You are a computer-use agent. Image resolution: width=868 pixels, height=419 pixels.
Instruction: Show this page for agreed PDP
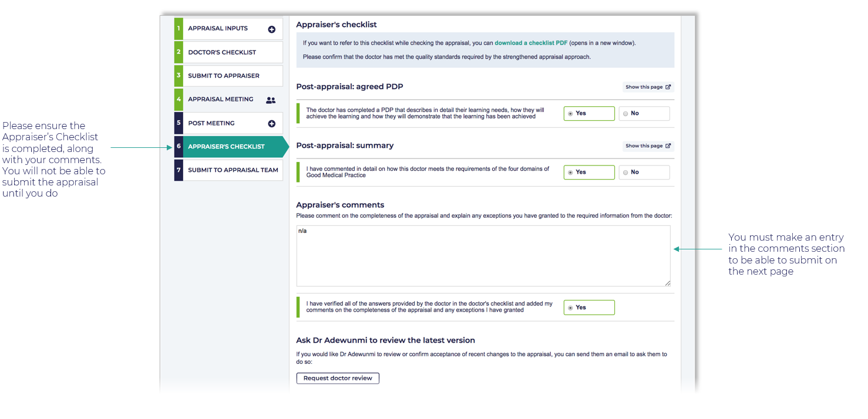coord(647,87)
